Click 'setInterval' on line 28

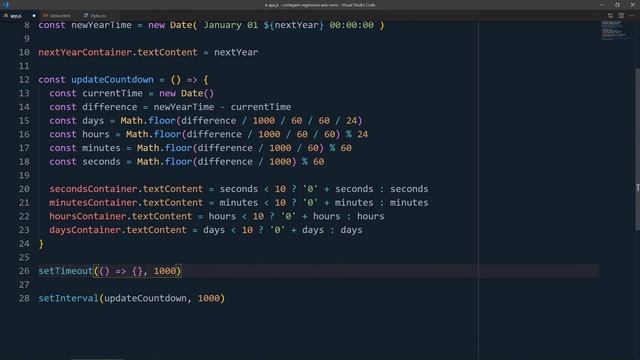69,298
